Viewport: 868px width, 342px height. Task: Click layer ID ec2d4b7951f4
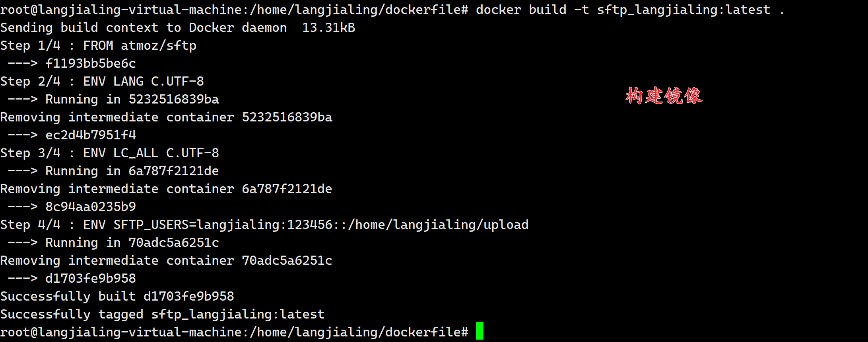[91, 135]
